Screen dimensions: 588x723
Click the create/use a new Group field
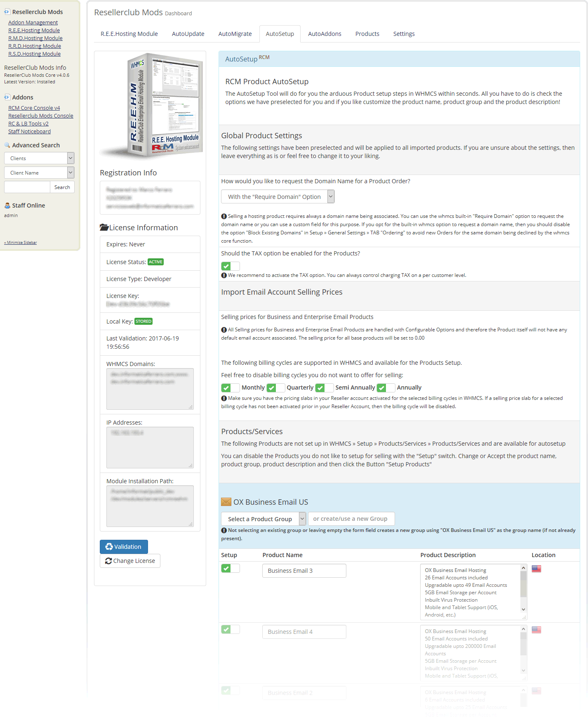(x=351, y=519)
